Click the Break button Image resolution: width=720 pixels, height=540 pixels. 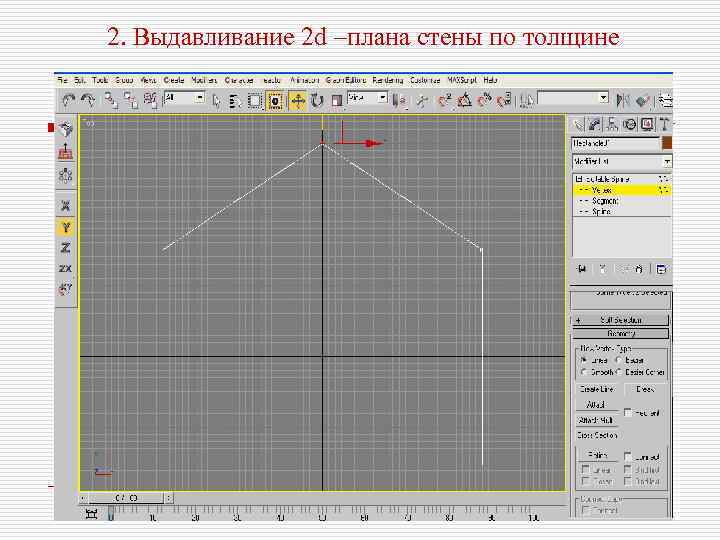click(645, 389)
